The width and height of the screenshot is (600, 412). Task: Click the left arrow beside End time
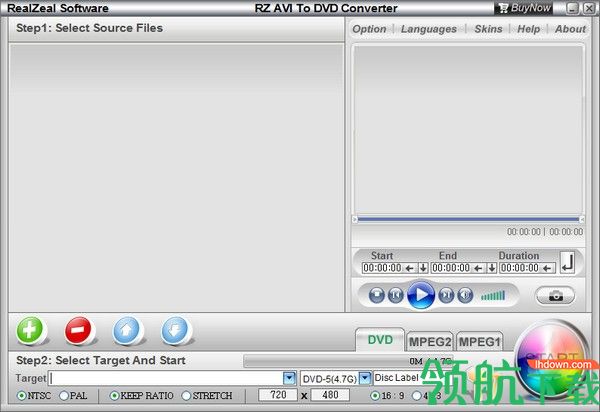coord(478,268)
